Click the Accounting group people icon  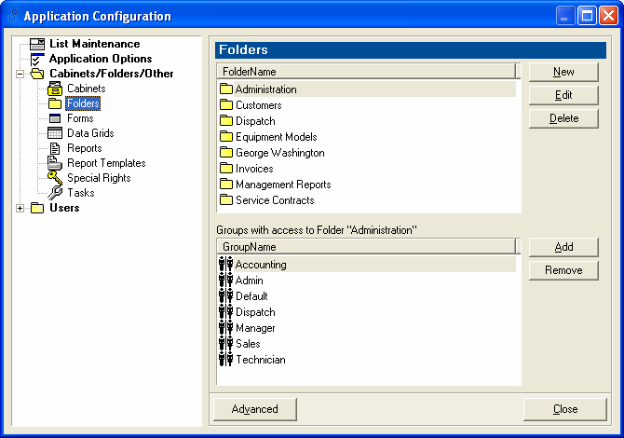coord(226,264)
